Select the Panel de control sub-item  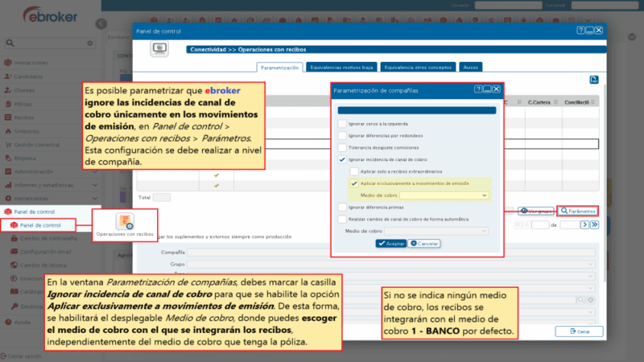(39, 225)
